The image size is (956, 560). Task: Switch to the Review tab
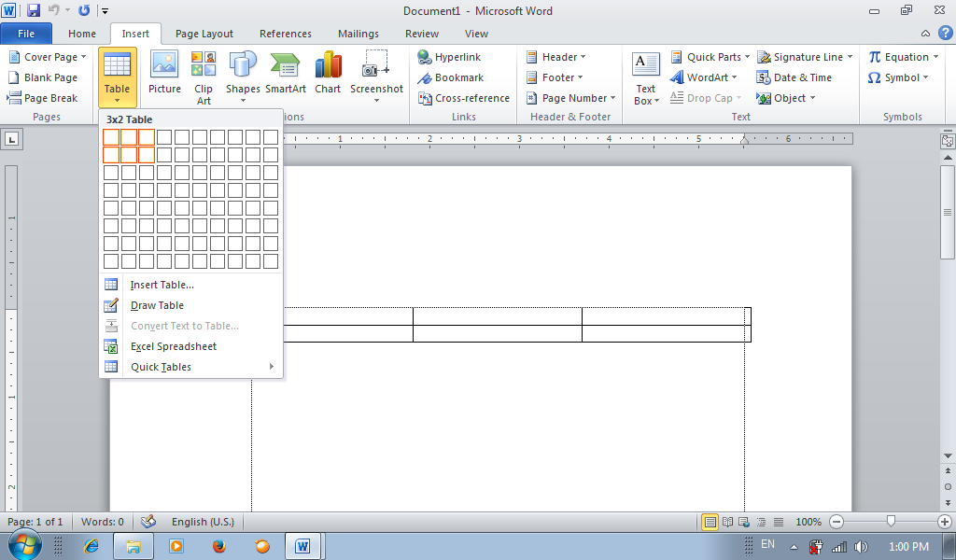422,34
